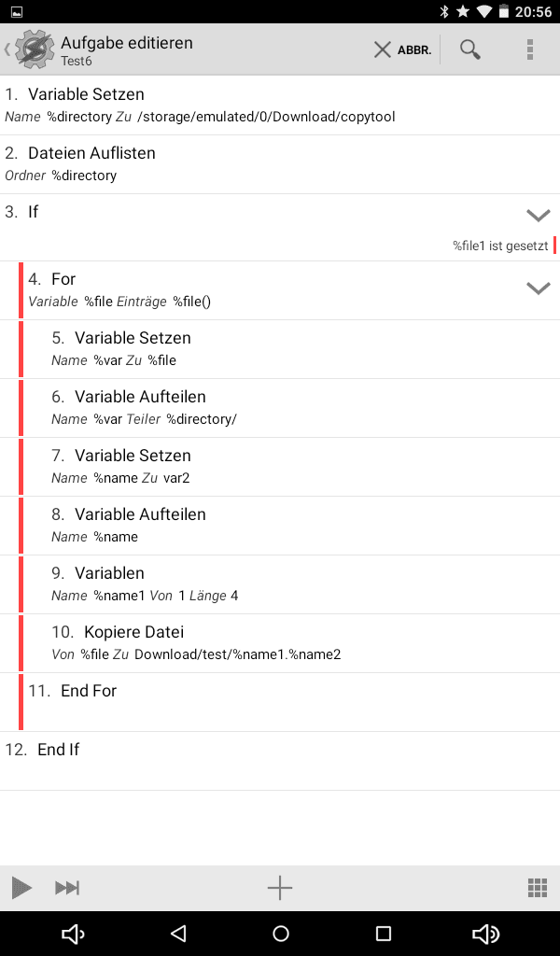Collapse the If block chevron

538,215
